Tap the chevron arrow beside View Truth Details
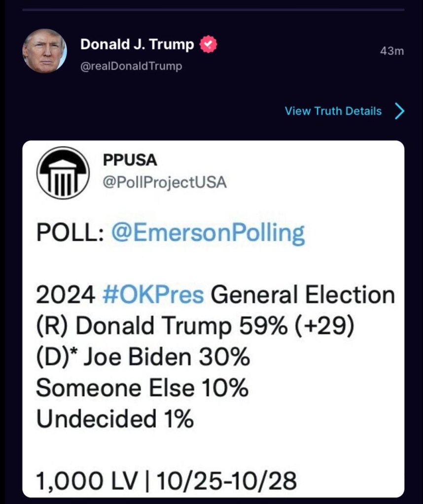Image resolution: width=423 pixels, height=504 pixels. coord(399,111)
